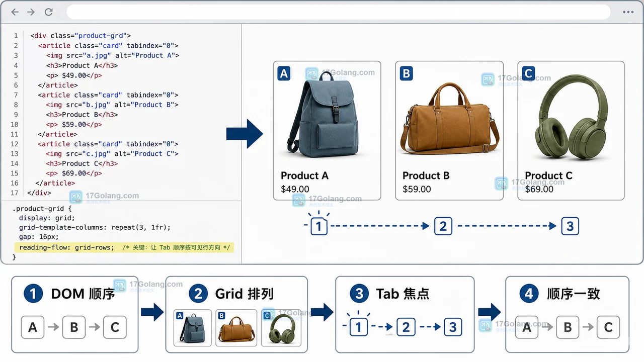
Task: Click the Product C card title
Action: [x=548, y=175]
